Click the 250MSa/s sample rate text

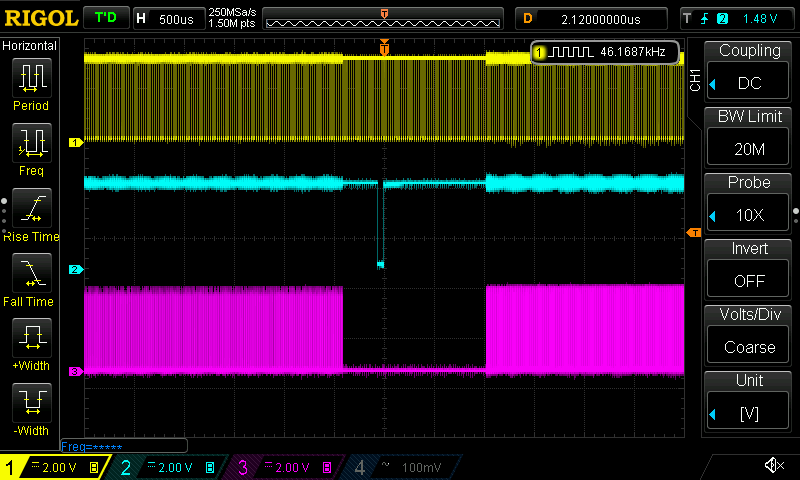point(232,13)
